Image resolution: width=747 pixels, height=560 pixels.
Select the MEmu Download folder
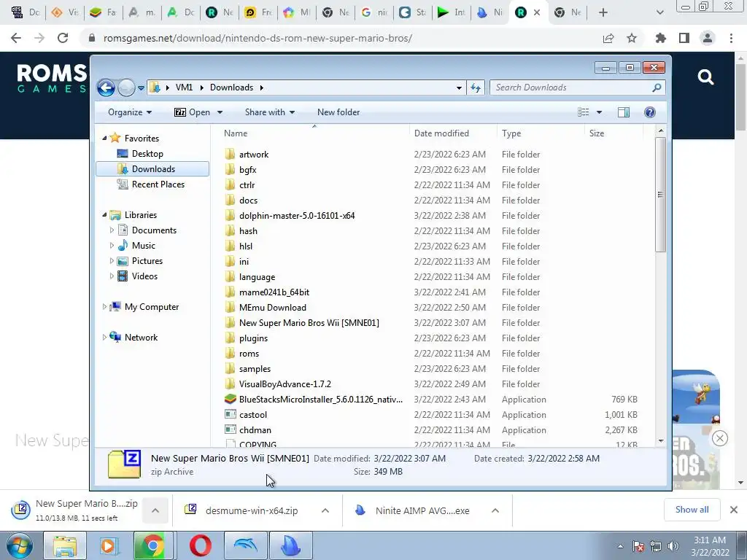click(273, 308)
